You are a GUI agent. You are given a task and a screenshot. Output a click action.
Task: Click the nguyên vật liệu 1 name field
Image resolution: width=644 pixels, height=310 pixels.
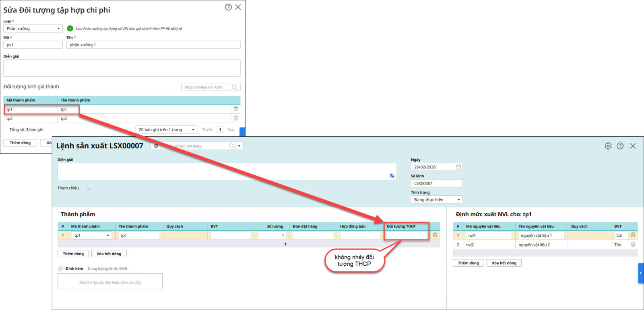(541, 236)
